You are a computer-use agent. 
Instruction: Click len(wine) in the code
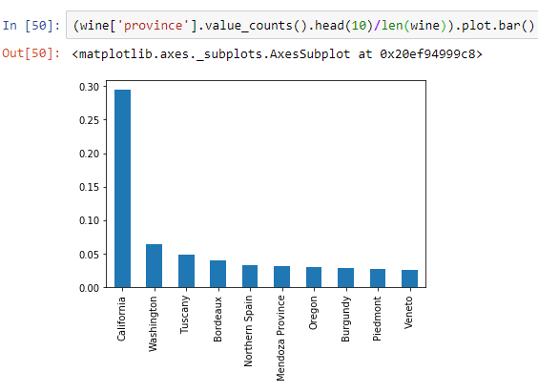click(x=414, y=26)
